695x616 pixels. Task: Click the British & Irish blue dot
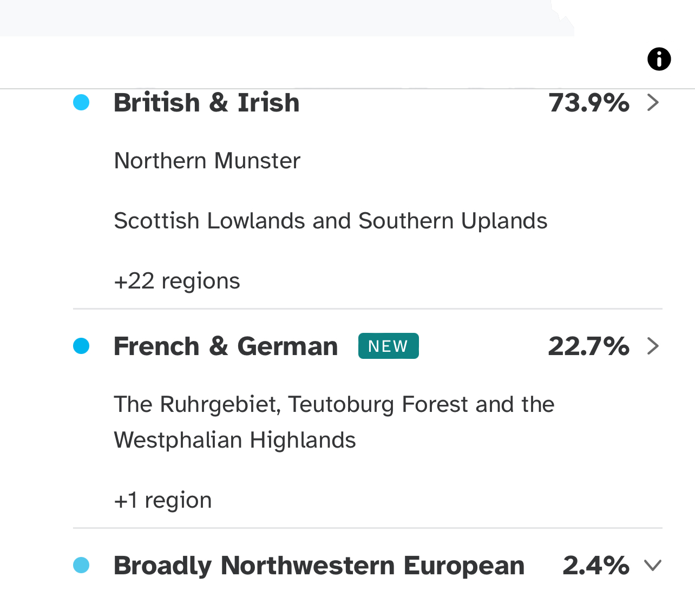81,102
